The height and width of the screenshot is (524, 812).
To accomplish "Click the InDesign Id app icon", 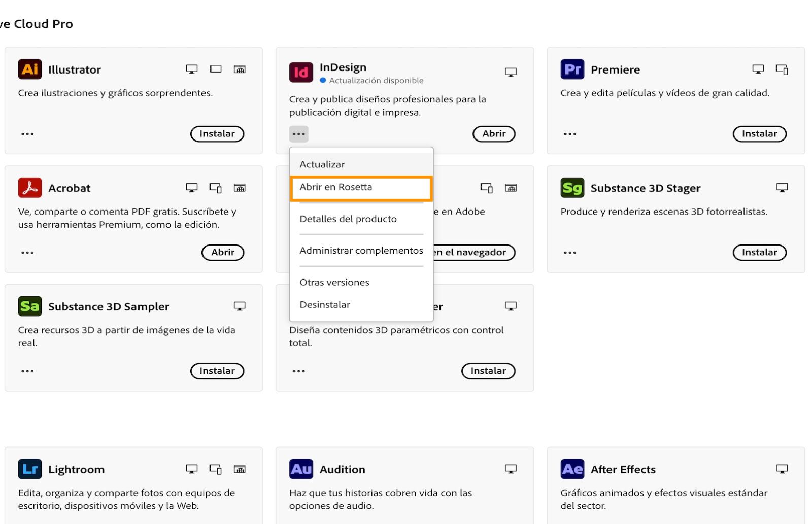I will pos(301,72).
